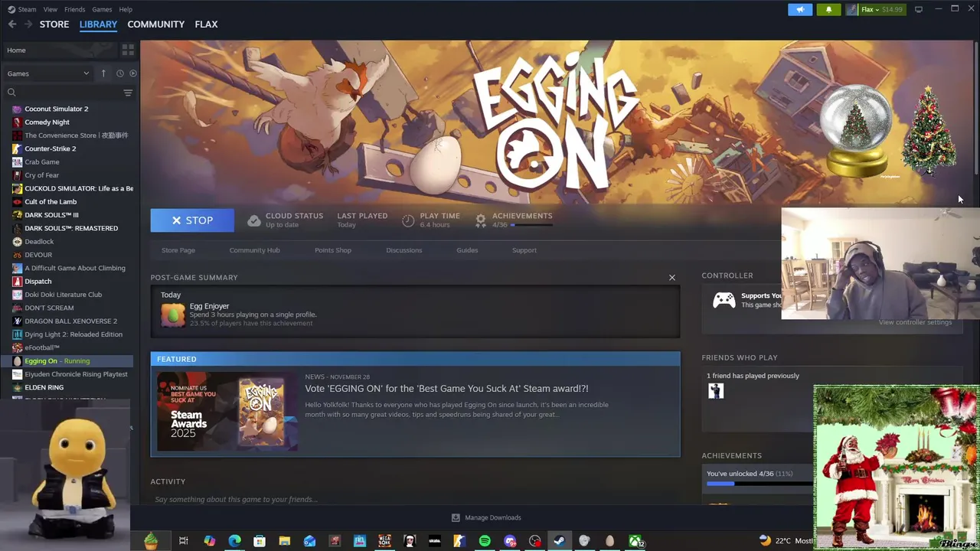Open Microsoft Store from taskbar

point(260,542)
